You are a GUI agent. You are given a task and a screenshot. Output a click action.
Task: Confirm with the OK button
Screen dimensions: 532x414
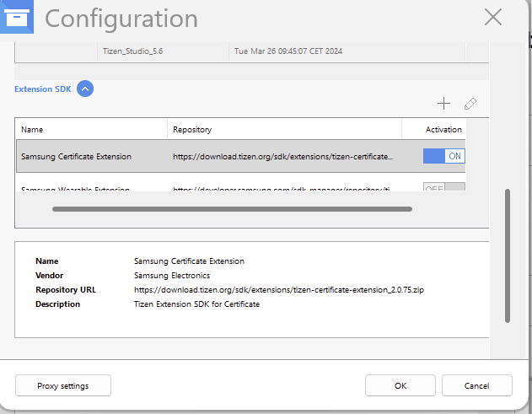click(400, 385)
